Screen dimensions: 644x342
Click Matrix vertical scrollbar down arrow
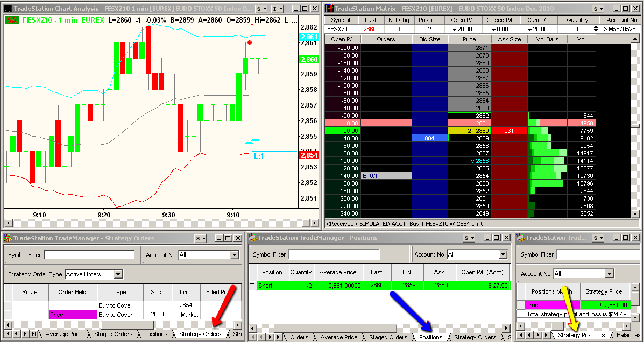(x=635, y=215)
